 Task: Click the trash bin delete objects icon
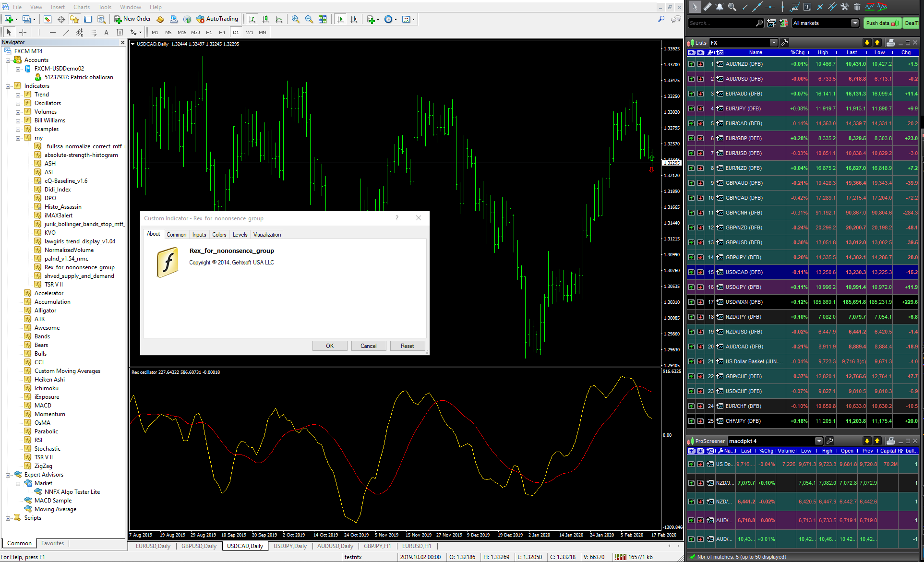pos(857,7)
